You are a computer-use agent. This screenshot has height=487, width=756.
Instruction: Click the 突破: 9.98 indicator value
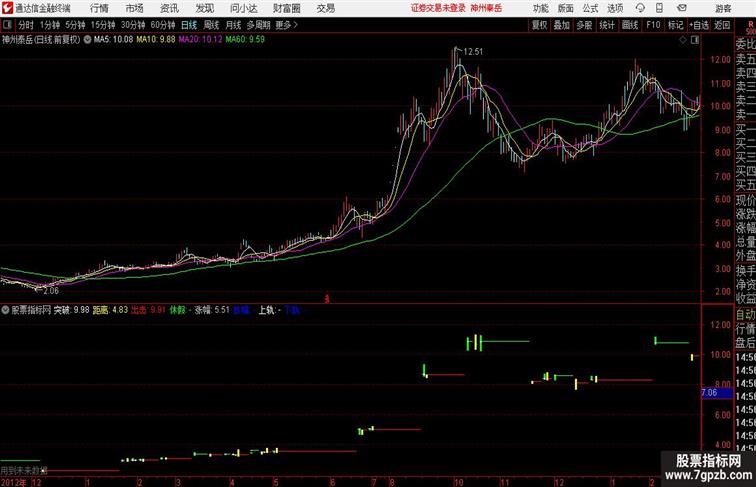click(71, 310)
